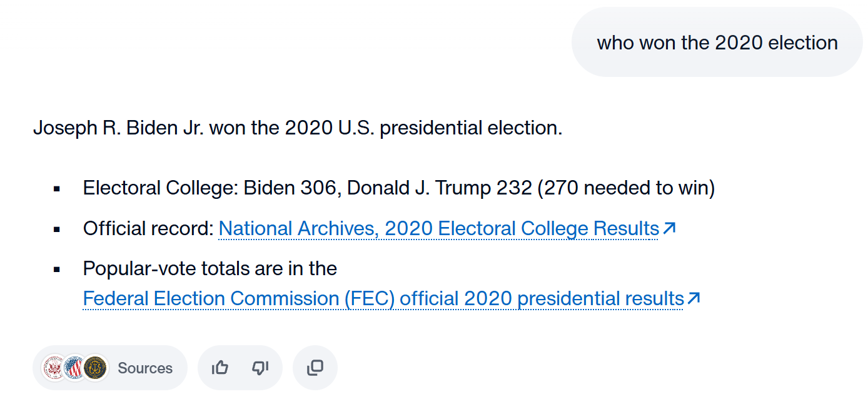This screenshot has width=868, height=399.
Task: Click the "Official record:" label text
Action: (148, 229)
